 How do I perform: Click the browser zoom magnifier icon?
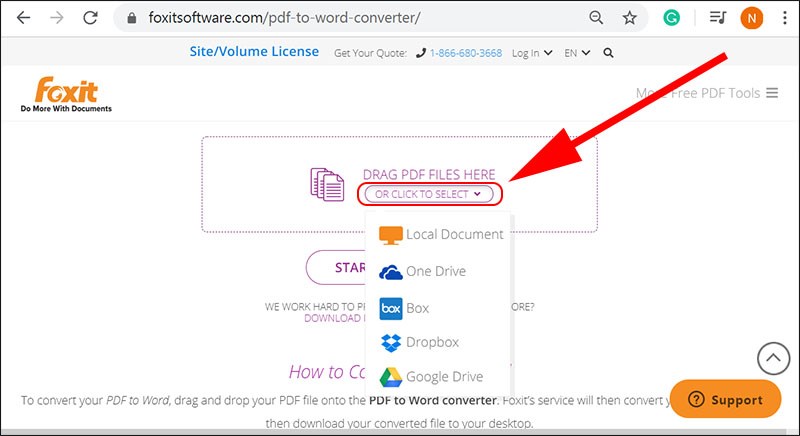[596, 18]
